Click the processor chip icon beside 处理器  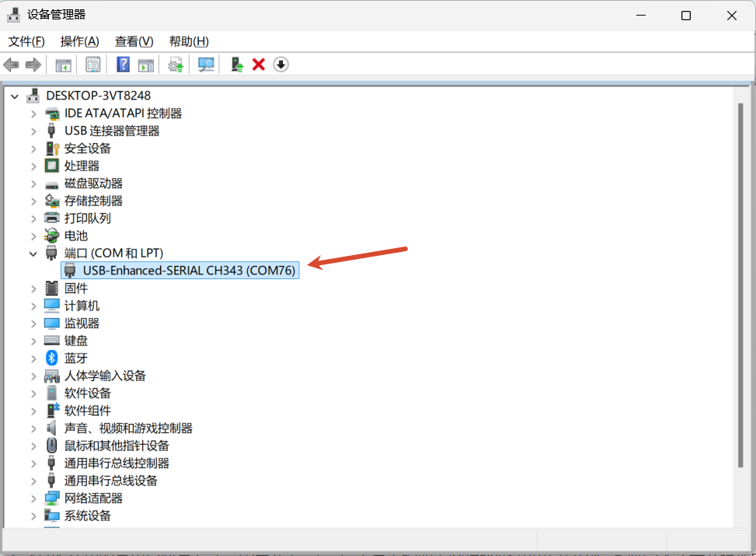pyautogui.click(x=51, y=166)
